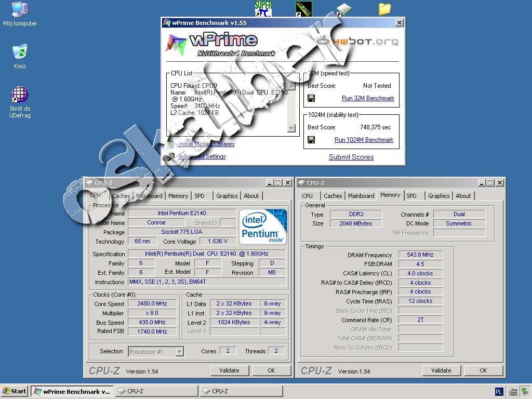Click the DRAM Frequency 543.8 MHz field
Screen dimensions: 532x399
coord(420,255)
